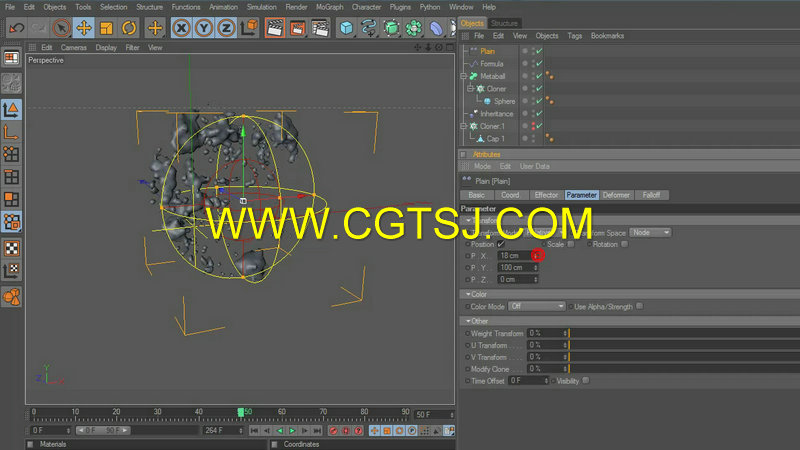Select the Inheritance object in tree
Image resolution: width=800 pixels, height=450 pixels.
(x=496, y=114)
